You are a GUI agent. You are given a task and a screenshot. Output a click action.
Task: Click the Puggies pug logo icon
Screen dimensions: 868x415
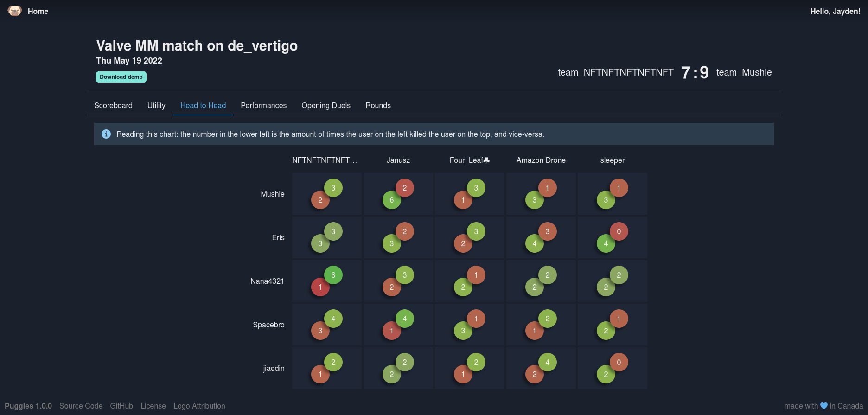click(15, 11)
